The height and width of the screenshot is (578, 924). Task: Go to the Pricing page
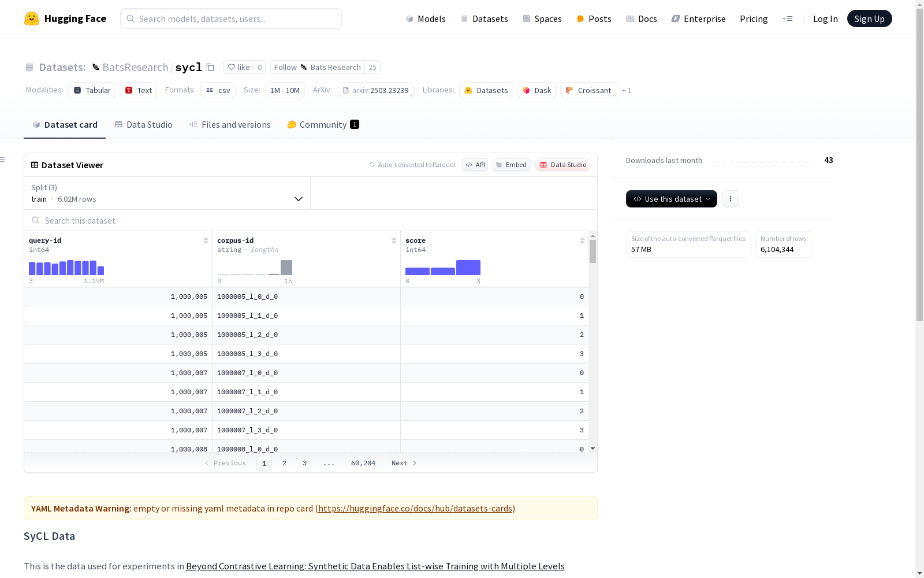[754, 18]
